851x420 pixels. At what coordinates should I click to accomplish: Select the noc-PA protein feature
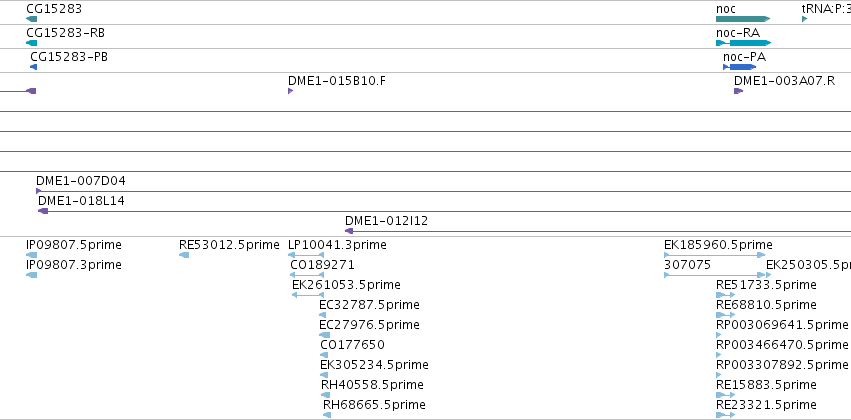click(740, 67)
